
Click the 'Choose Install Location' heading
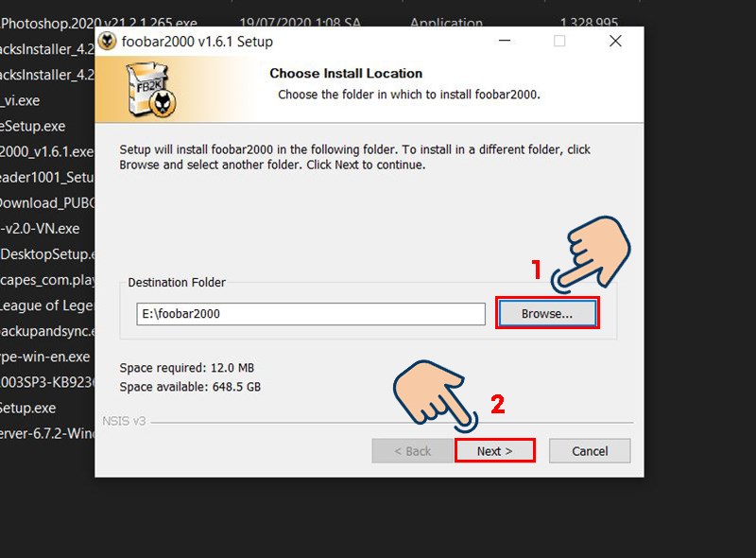pyautogui.click(x=346, y=74)
